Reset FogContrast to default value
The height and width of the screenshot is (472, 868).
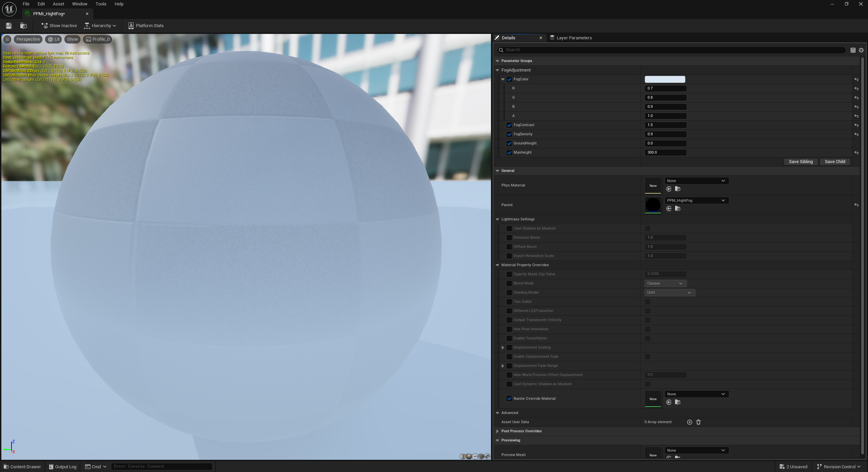[x=856, y=125]
